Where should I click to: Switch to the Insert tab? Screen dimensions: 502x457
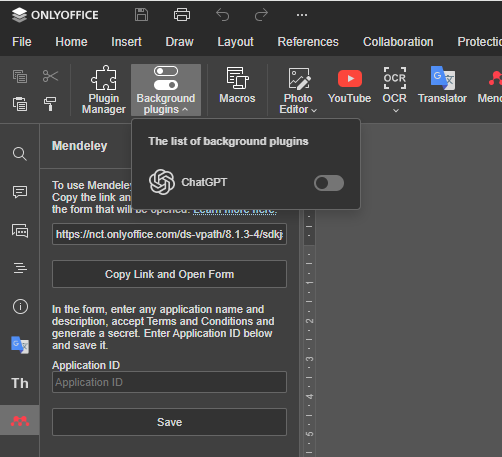[126, 42]
